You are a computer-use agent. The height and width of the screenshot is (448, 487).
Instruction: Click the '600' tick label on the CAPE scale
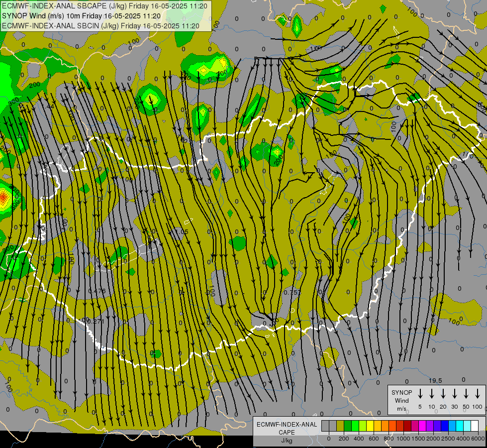(374, 439)
